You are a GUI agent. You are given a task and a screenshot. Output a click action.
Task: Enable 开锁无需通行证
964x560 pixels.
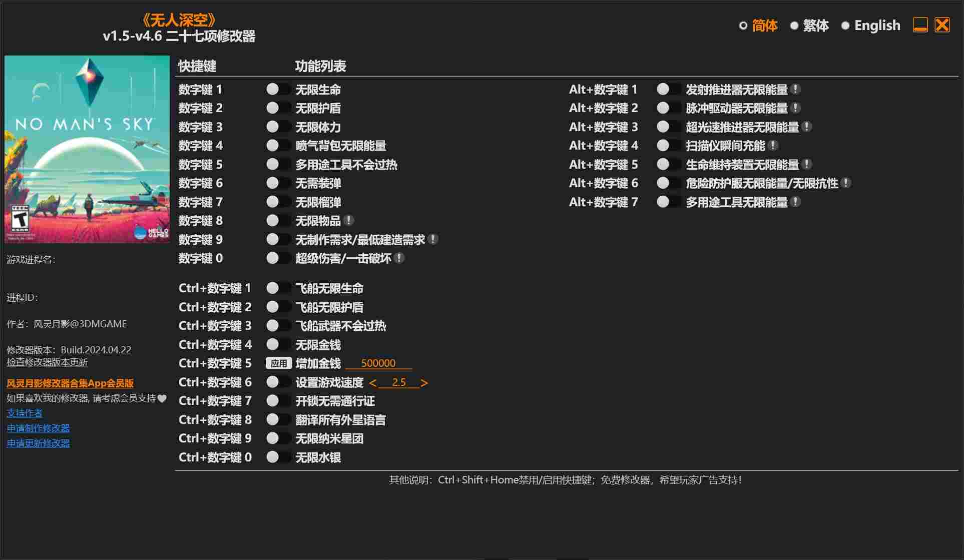pos(278,401)
